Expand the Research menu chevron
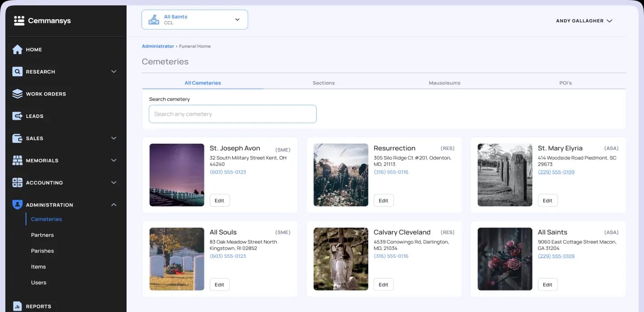Screen dimensions: 644x312 tap(114, 72)
